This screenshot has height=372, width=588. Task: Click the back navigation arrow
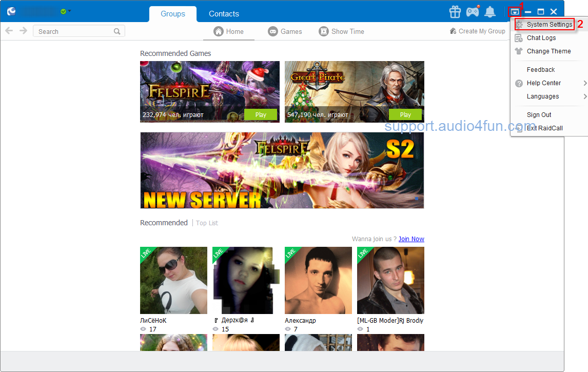coord(9,31)
